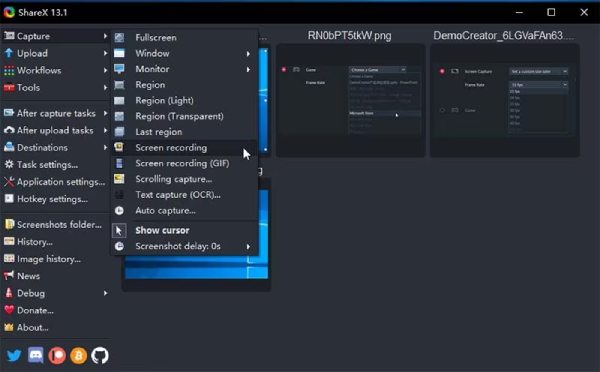The width and height of the screenshot is (600, 372).
Task: Open Hotkey settings...
Action: click(x=56, y=199)
